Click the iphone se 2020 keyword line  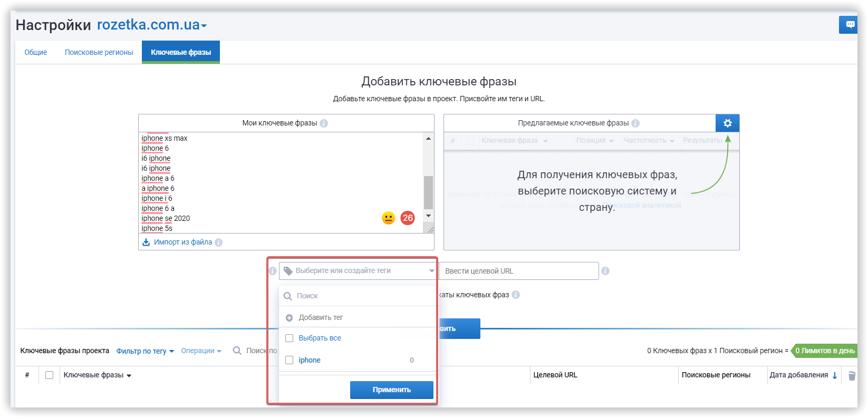[166, 218]
